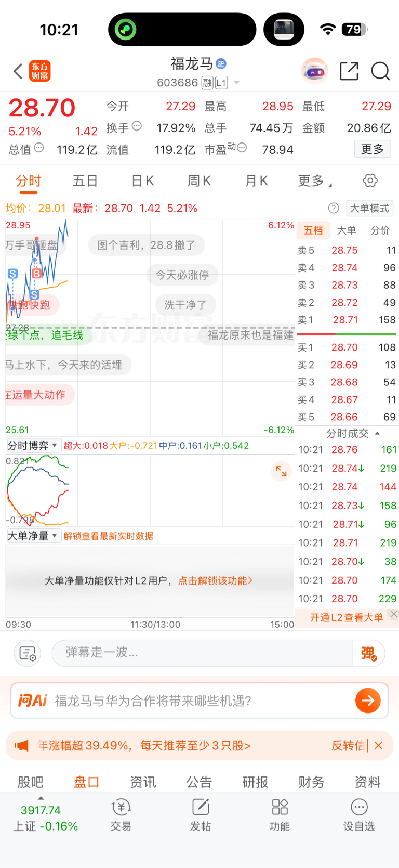The image size is (399, 868).
Task: Focus the 弹幕走一波 input field
Action: [203, 653]
